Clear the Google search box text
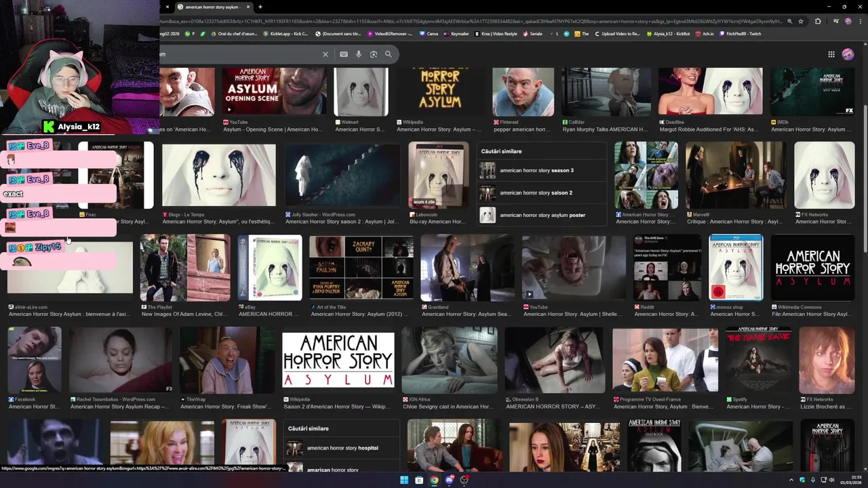 tap(325, 54)
